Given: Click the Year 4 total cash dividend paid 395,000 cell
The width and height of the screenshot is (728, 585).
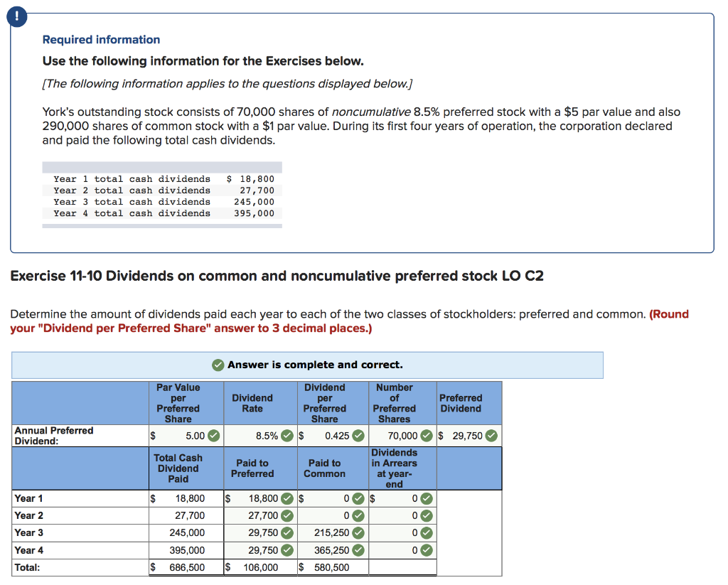Looking at the screenshot, I should click(186, 551).
